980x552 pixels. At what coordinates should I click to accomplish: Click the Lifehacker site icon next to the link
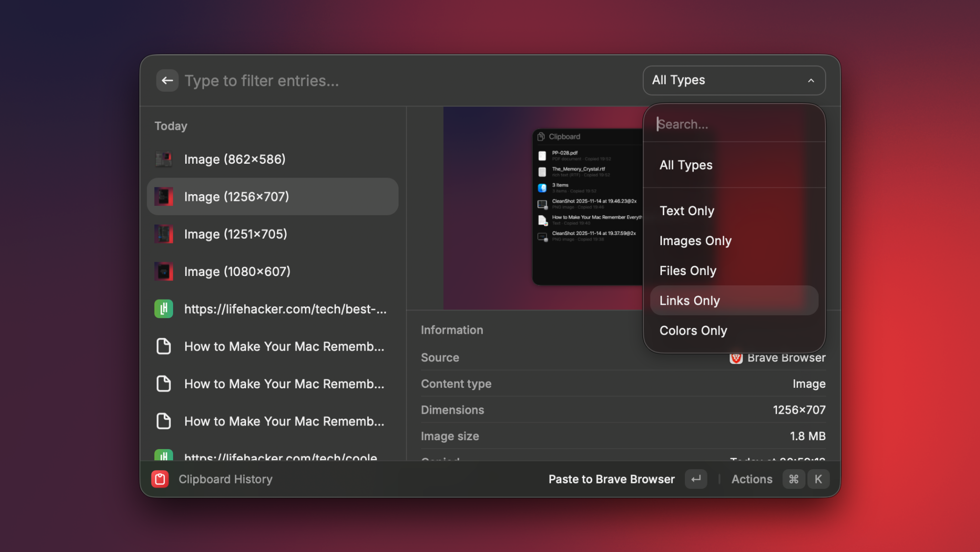[164, 309]
